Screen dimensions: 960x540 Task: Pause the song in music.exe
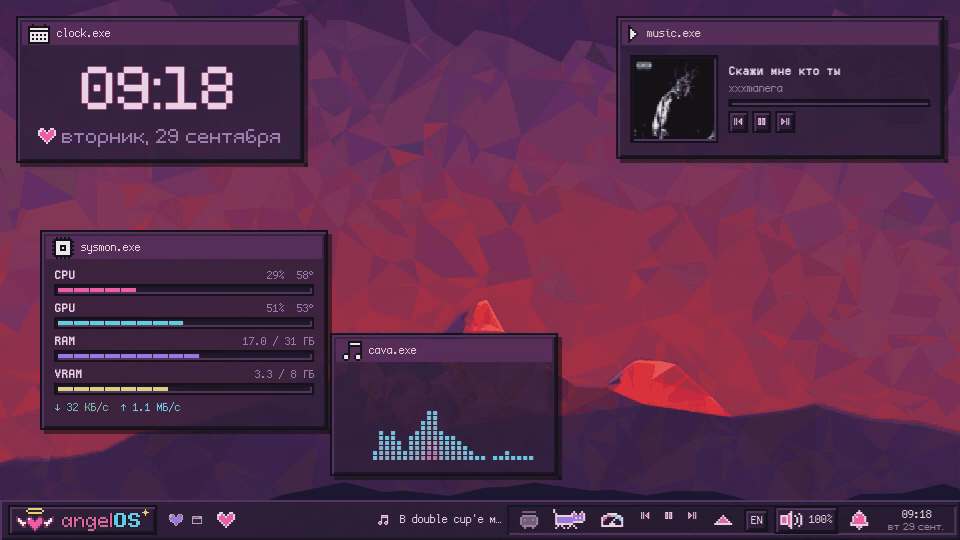762,122
